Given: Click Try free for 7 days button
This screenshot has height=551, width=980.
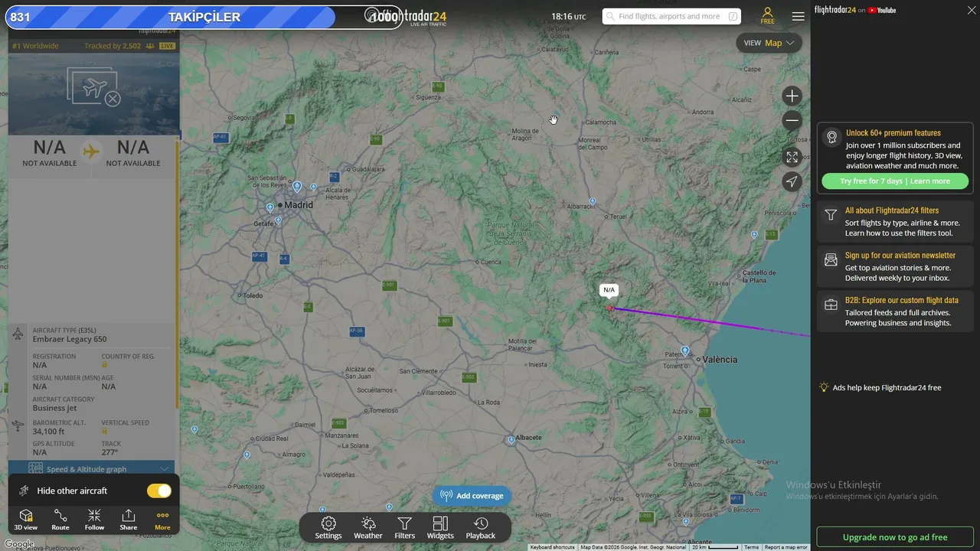Looking at the screenshot, I should (x=895, y=181).
